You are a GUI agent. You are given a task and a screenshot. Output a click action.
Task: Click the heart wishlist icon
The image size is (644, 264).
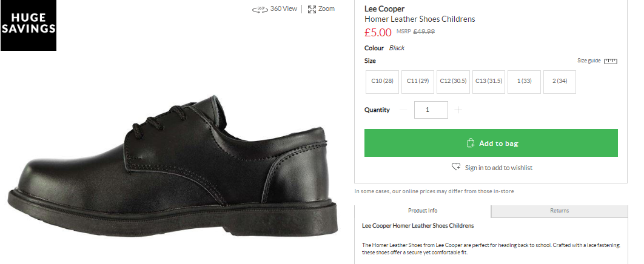coord(457,167)
